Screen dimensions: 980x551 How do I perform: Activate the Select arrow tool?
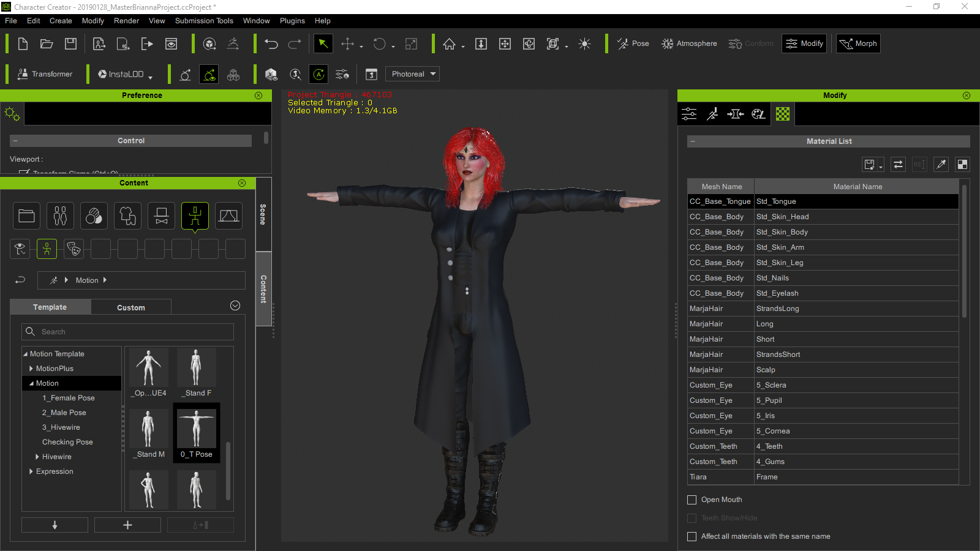pos(323,43)
